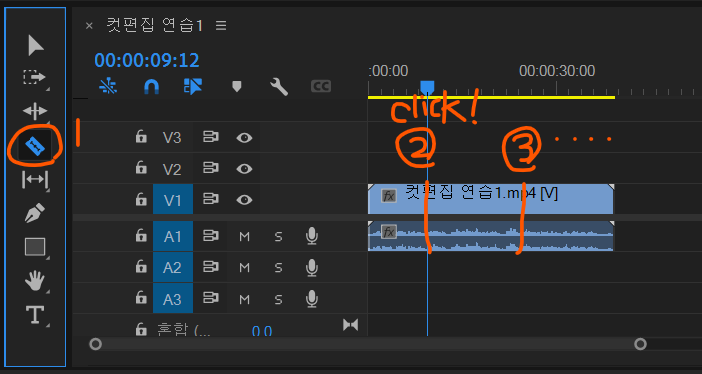Viewport: 702px width, 374px height.
Task: Select the Hand tool
Action: click(35, 281)
